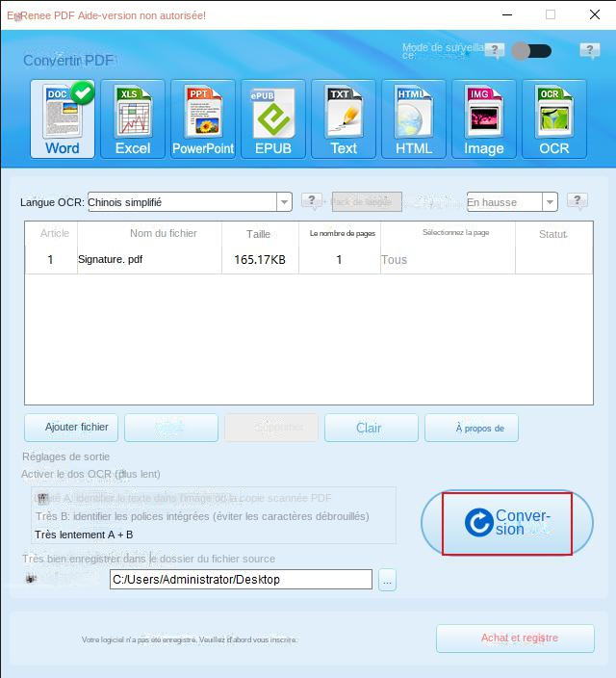Click the Ajouter fichier button
This screenshot has height=678, width=616.
71,428
